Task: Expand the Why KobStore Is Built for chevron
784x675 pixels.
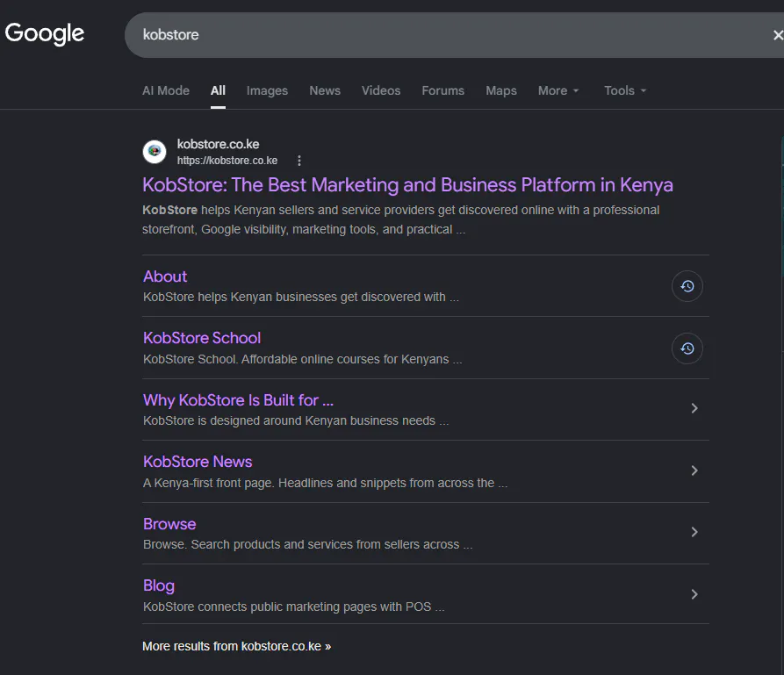Action: 694,408
